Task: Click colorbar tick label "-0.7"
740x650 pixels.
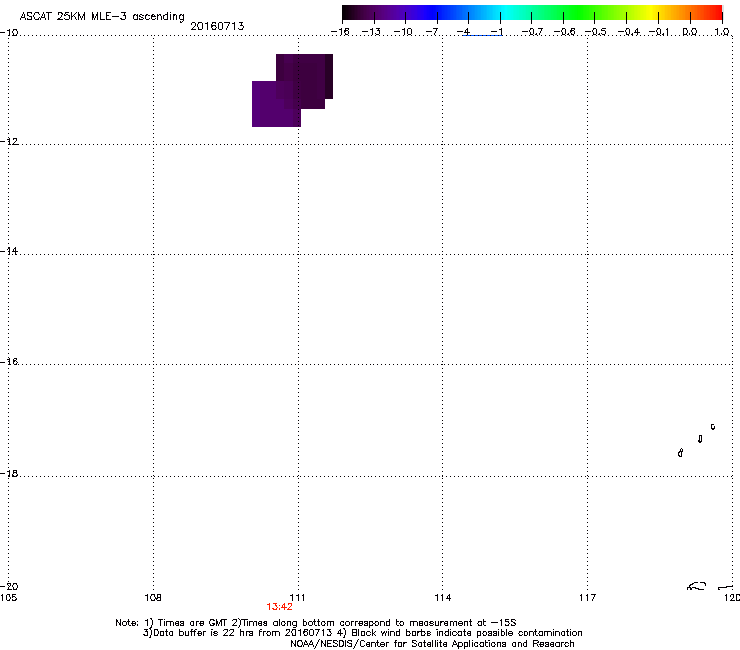Action: point(532,32)
